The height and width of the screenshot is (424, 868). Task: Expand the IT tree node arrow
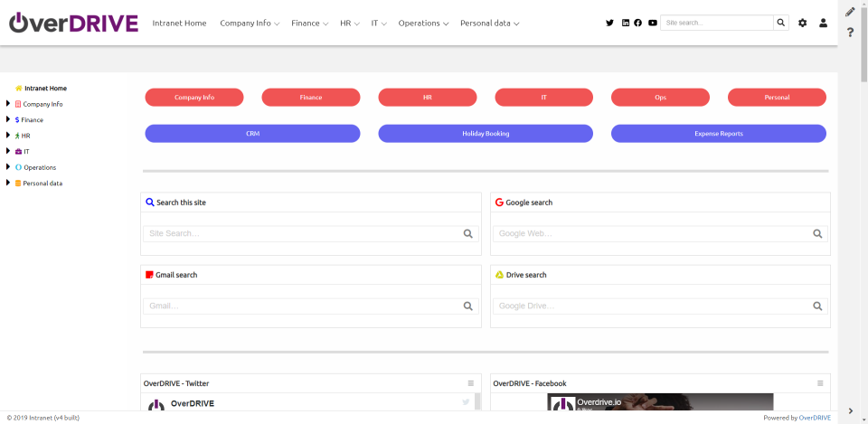(x=8, y=151)
